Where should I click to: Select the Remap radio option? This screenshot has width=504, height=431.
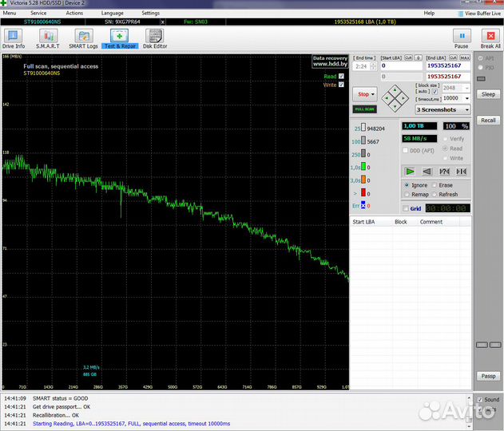(407, 194)
